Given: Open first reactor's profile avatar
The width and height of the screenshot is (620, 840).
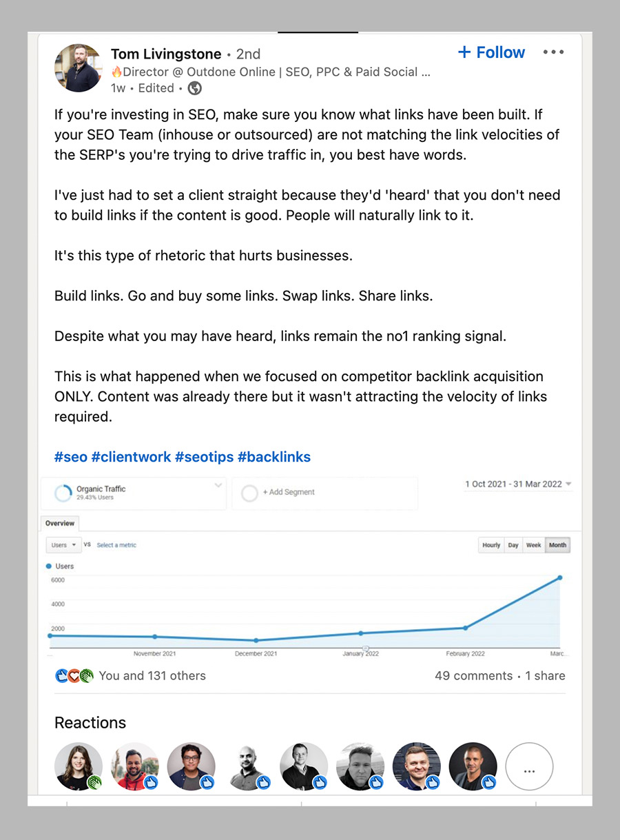Looking at the screenshot, I should tap(79, 766).
